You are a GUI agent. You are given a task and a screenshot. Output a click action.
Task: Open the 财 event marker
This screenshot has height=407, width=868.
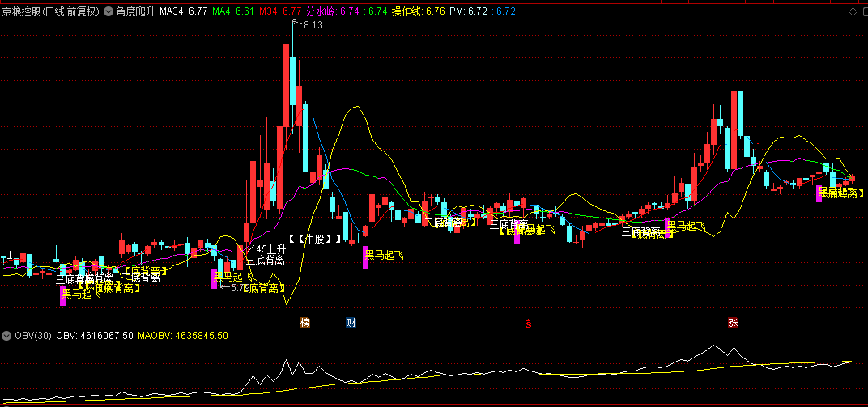tap(351, 322)
